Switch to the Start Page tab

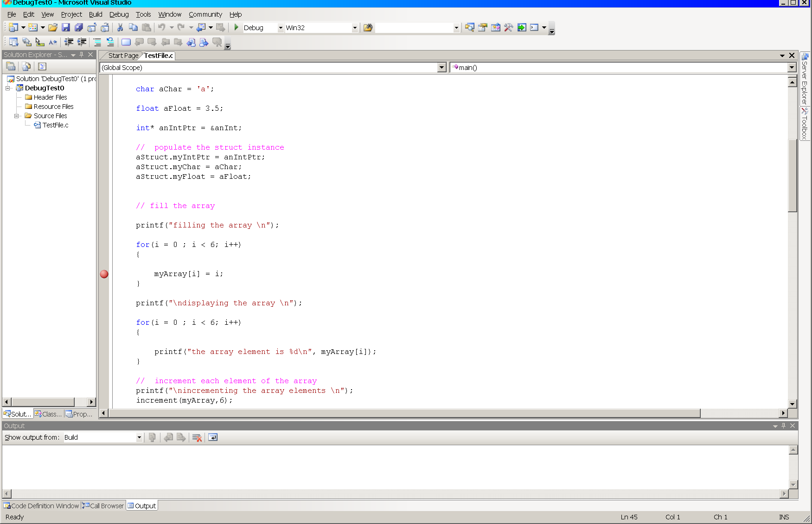pos(123,56)
